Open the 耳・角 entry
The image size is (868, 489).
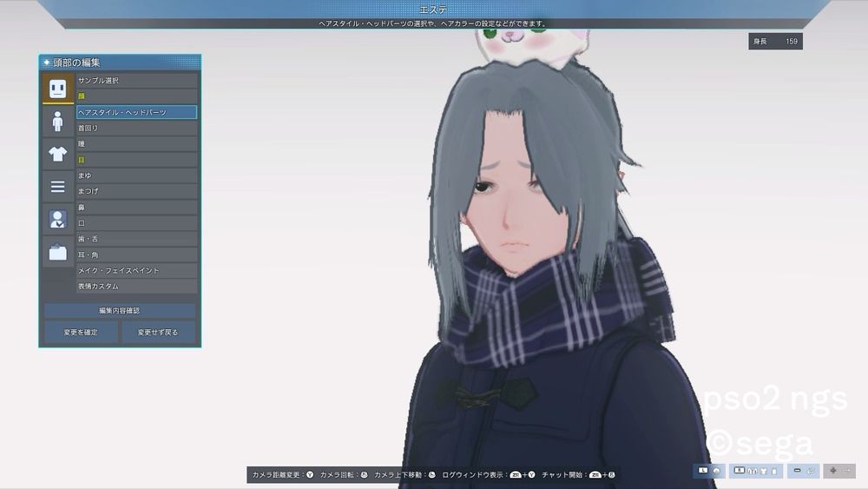(x=136, y=254)
